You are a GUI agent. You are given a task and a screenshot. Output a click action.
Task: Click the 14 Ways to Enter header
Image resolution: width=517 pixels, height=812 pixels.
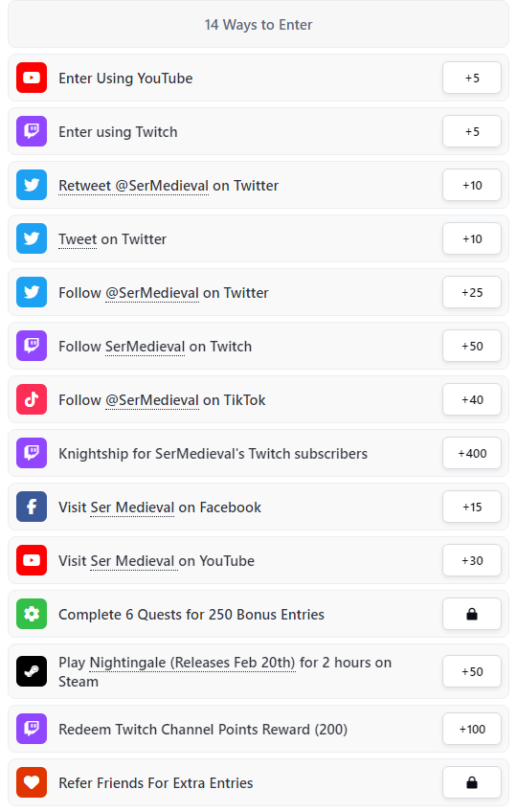coord(258,24)
